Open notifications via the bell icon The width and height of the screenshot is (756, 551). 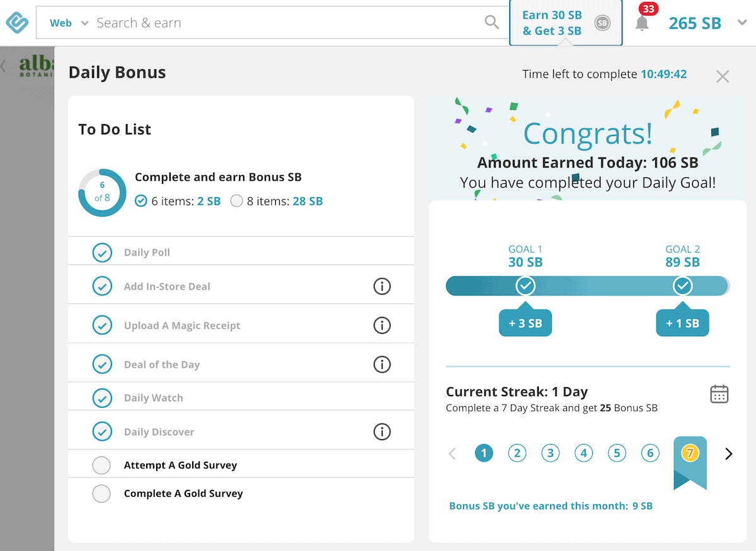[x=642, y=23]
